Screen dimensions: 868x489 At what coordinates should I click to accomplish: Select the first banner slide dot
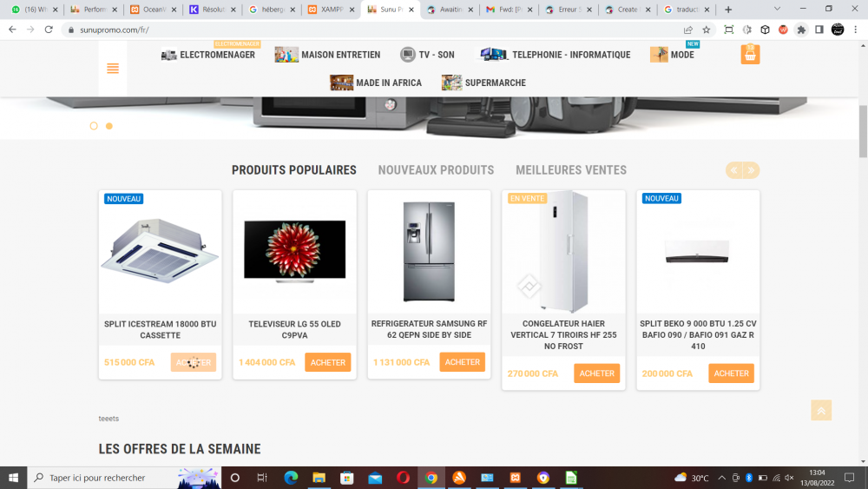coord(94,126)
